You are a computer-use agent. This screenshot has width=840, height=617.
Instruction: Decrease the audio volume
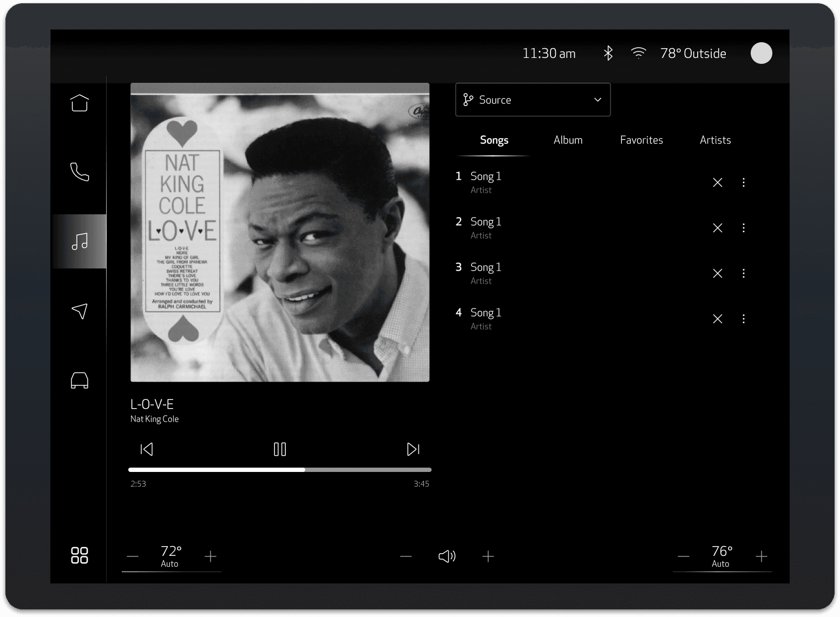[406, 556]
